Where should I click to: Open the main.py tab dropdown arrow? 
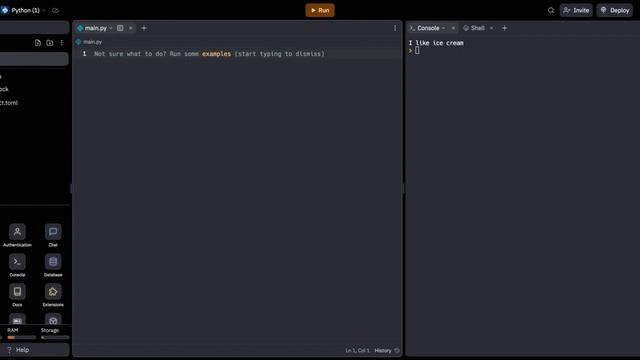[111, 28]
